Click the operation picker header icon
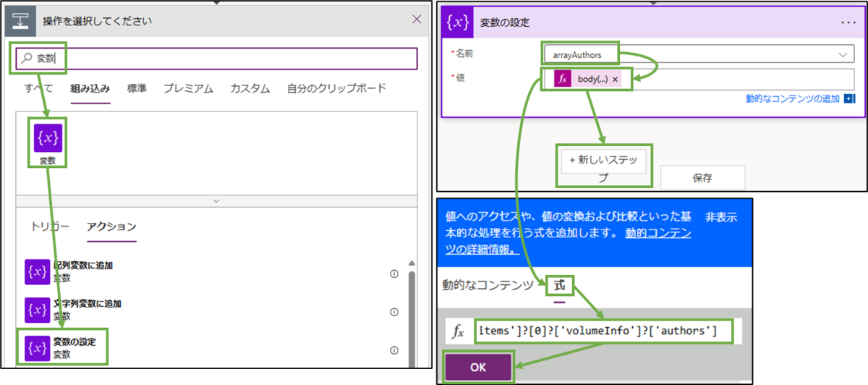This screenshot has width=868, height=385. tap(19, 20)
